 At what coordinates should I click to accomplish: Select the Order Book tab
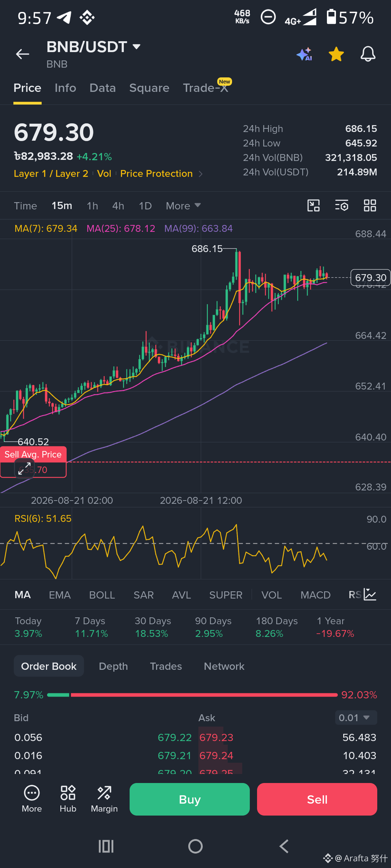coord(49,666)
